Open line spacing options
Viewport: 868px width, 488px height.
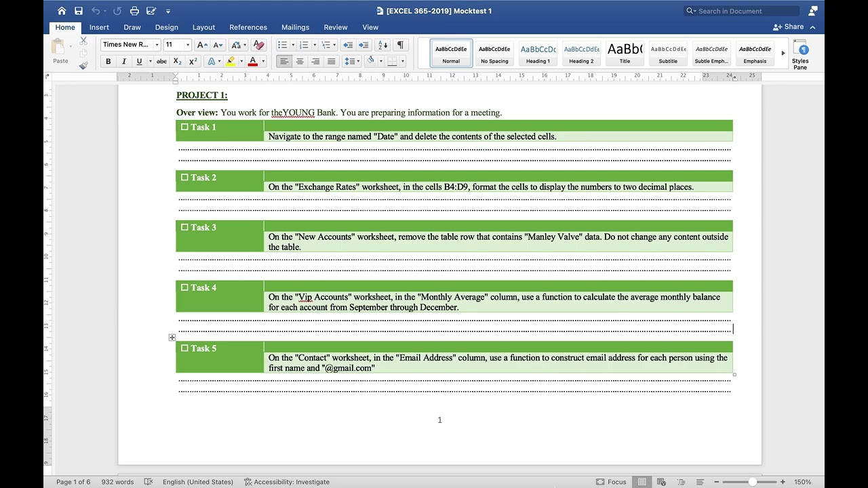point(351,61)
